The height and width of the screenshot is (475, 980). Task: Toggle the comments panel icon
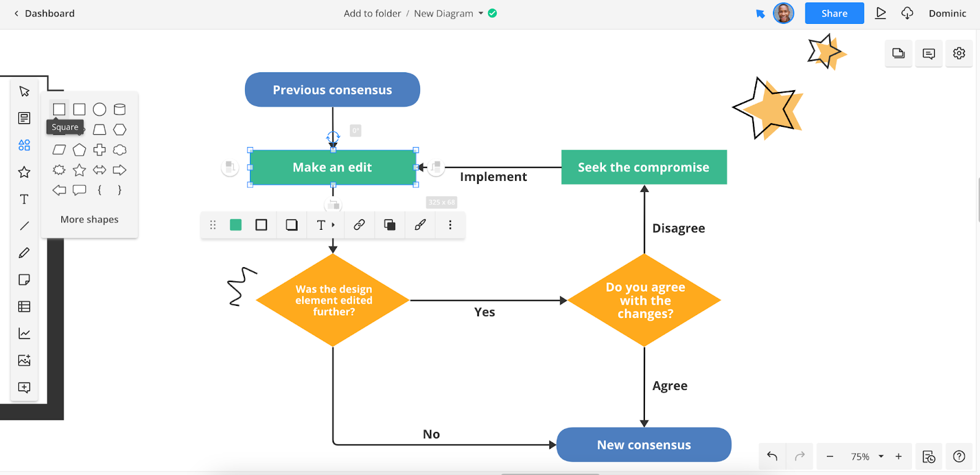[x=929, y=54]
